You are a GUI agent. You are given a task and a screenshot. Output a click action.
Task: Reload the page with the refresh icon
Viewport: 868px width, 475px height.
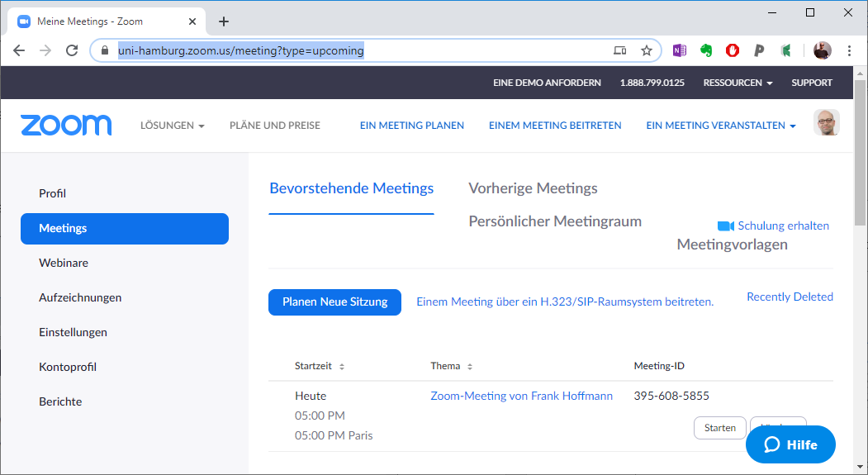72,50
